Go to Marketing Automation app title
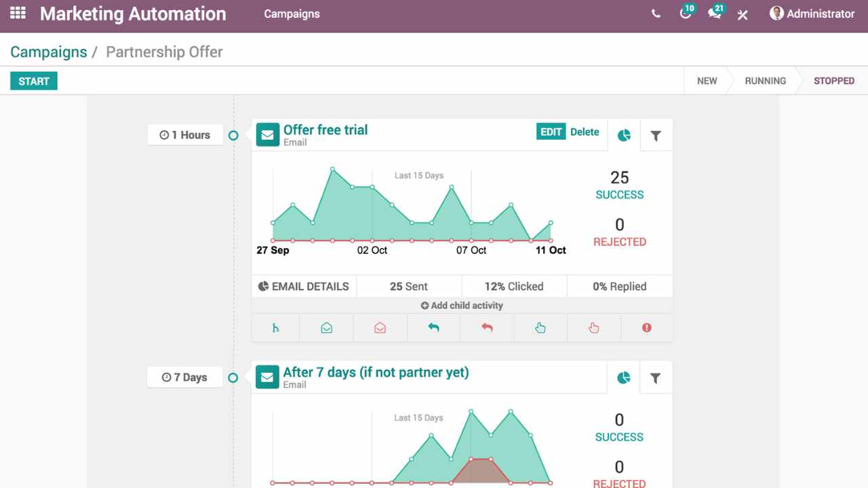This screenshot has width=868, height=488. click(x=133, y=14)
